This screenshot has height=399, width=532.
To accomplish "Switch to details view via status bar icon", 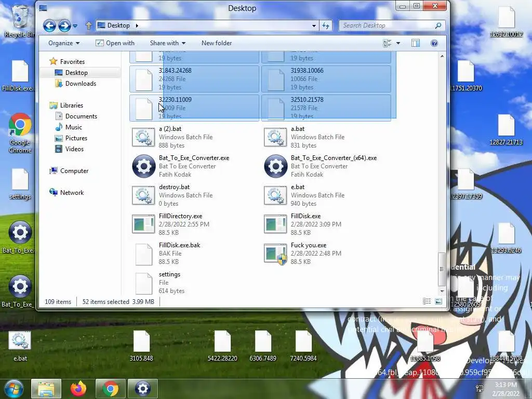I will 427,301.
